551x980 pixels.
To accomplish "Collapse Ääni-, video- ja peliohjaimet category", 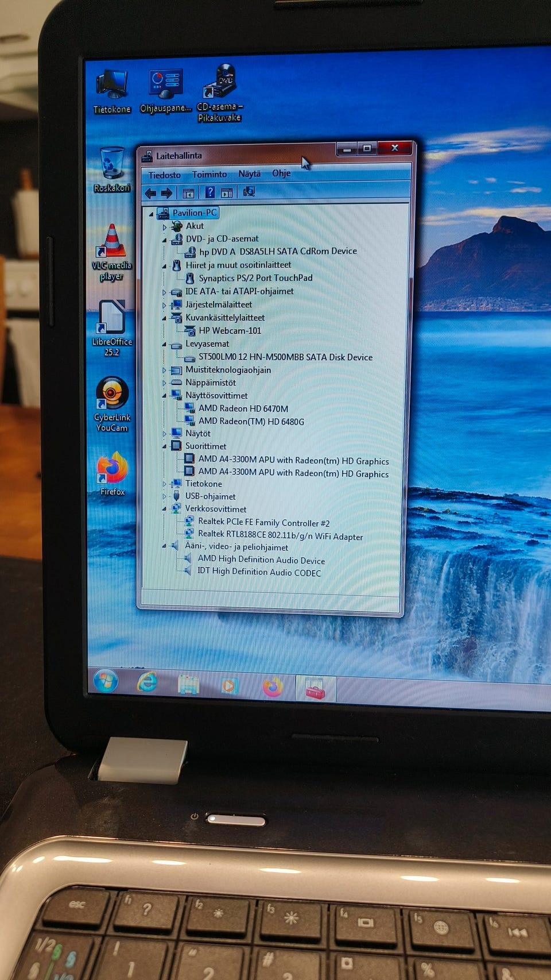I will click(164, 547).
